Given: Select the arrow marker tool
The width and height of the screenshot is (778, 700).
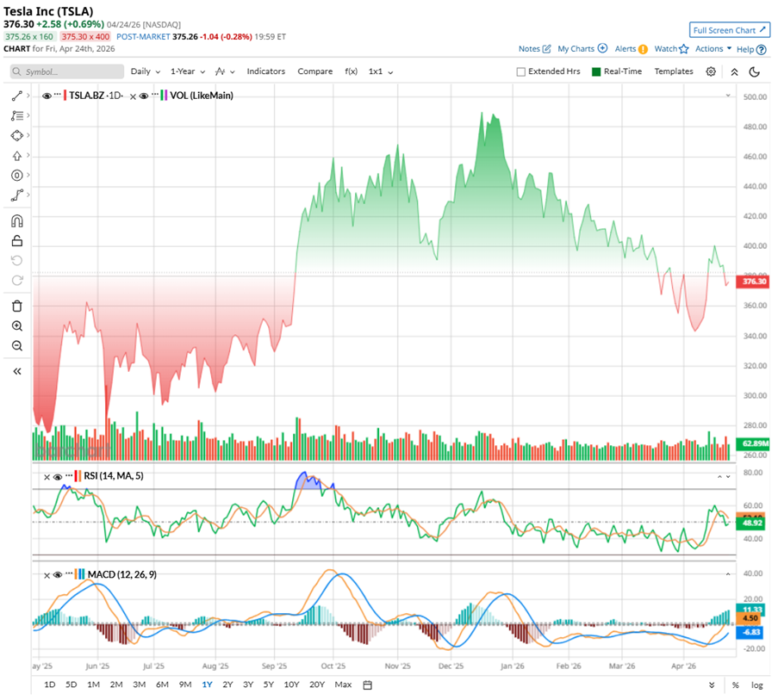Looking at the screenshot, I should pos(17,156).
